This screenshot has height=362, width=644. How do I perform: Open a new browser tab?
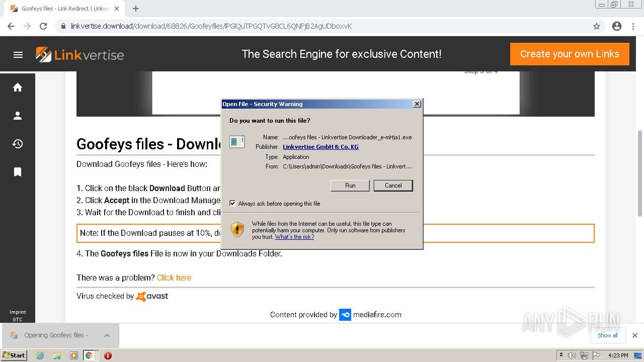click(136, 9)
